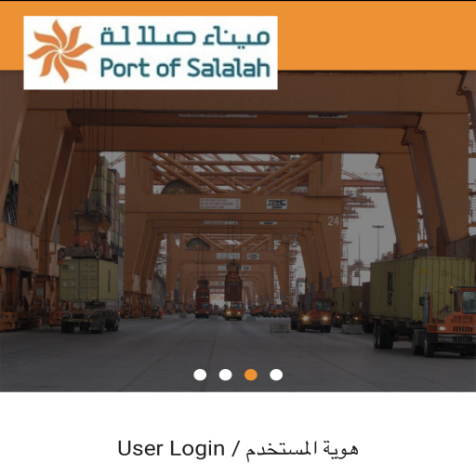The image size is (476, 476).
Task: Click the number 24 on crane leg
Action: click(x=334, y=221)
